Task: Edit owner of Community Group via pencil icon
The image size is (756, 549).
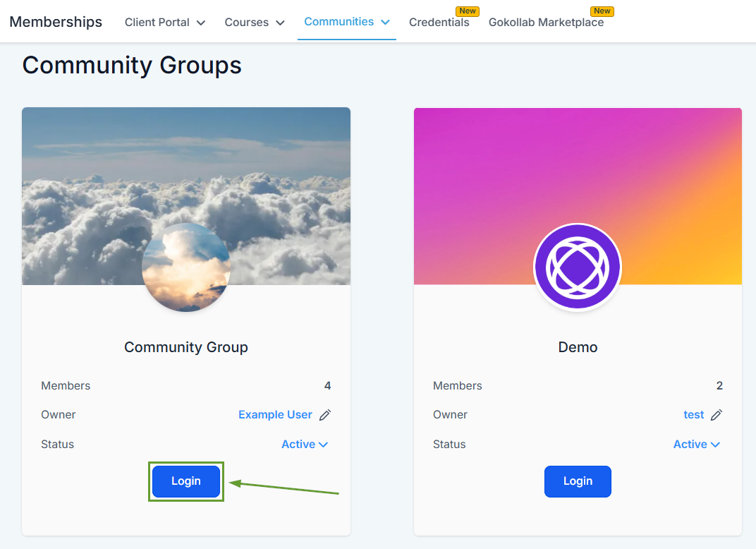Action: pyautogui.click(x=324, y=415)
